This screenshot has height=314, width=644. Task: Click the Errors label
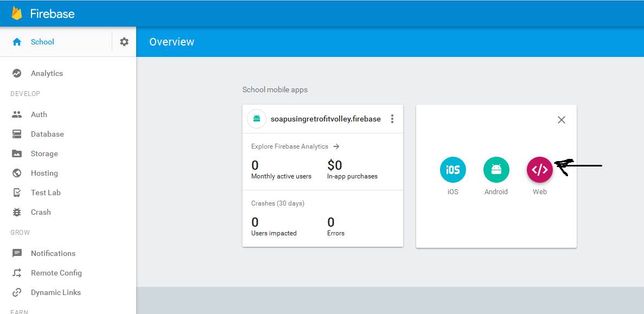tap(335, 233)
